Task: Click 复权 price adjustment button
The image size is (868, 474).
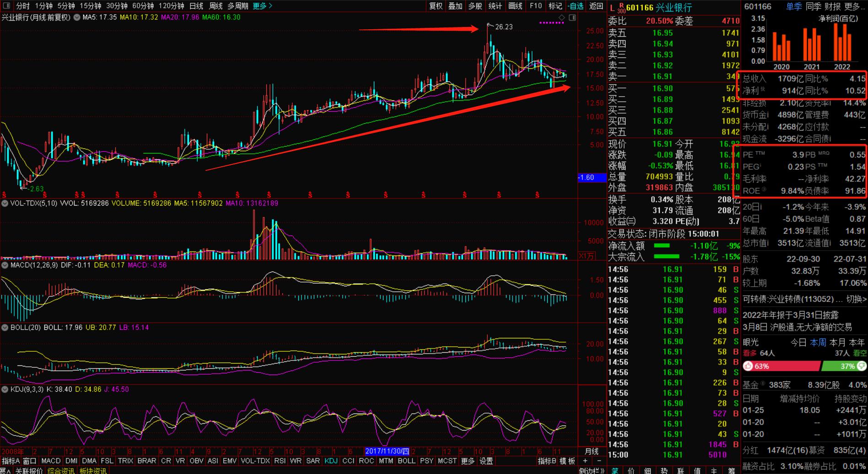Action: click(x=436, y=6)
